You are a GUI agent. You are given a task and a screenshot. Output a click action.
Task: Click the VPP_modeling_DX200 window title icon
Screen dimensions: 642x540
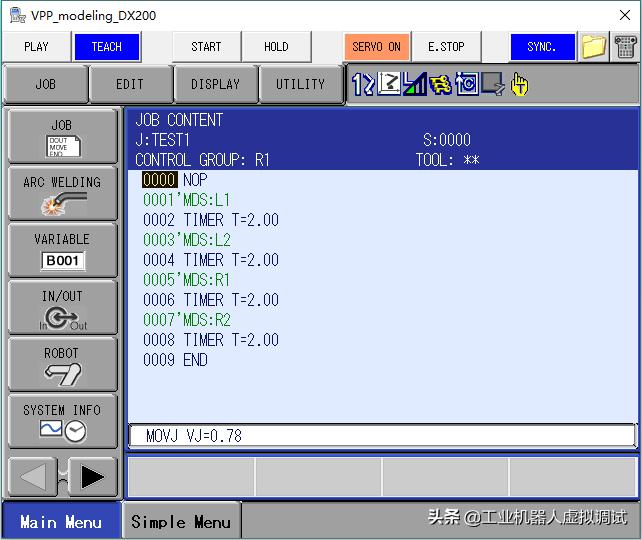tap(18, 16)
